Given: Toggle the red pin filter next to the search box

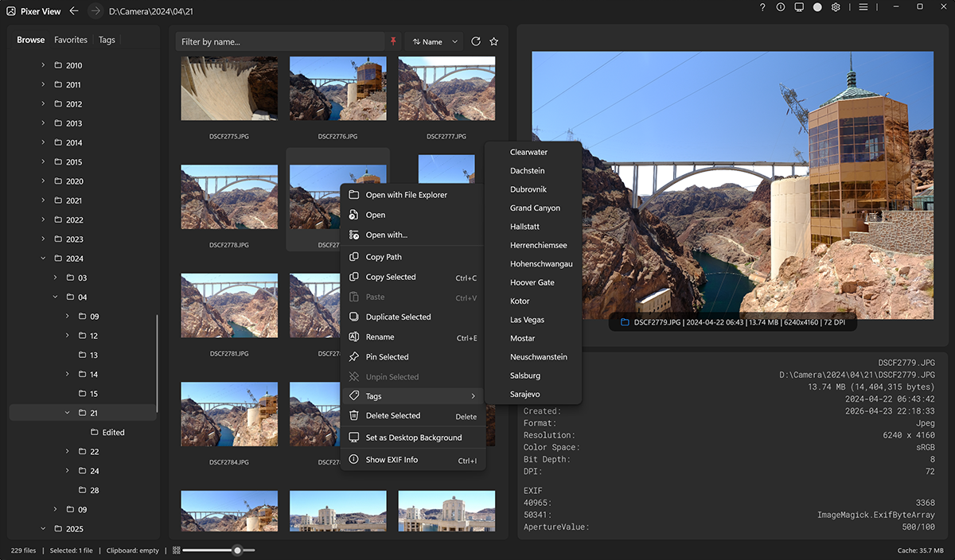Looking at the screenshot, I should click(393, 41).
